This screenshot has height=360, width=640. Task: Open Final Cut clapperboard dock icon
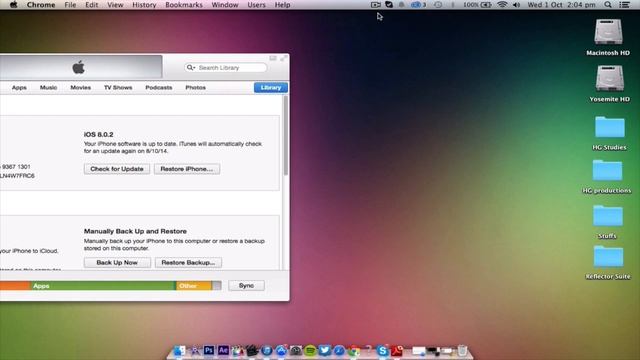point(252,351)
